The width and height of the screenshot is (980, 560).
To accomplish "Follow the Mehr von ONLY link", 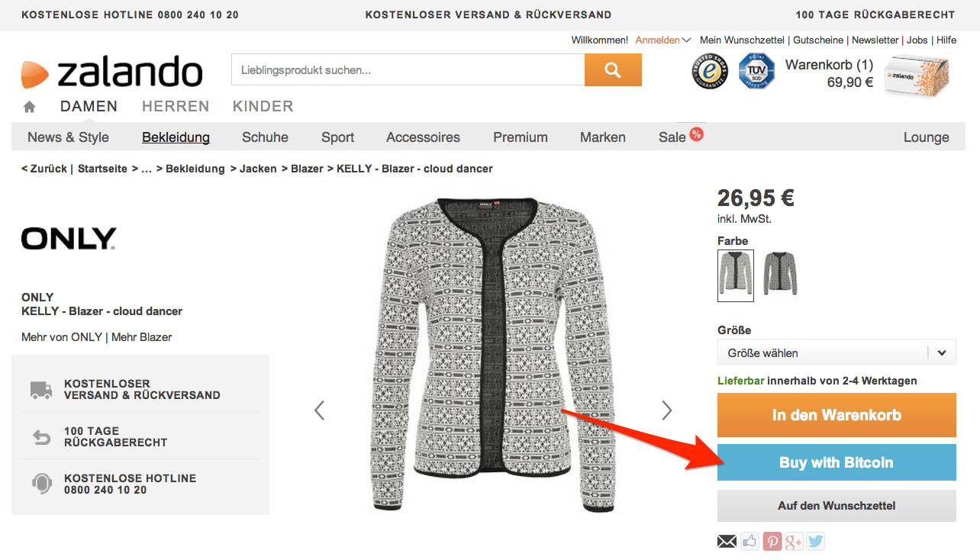I will (62, 336).
